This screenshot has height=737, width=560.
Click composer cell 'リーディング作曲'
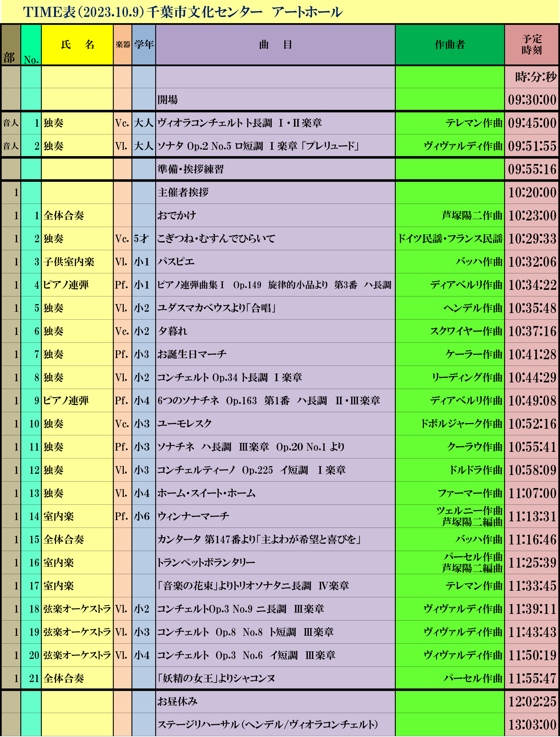pyautogui.click(x=450, y=377)
